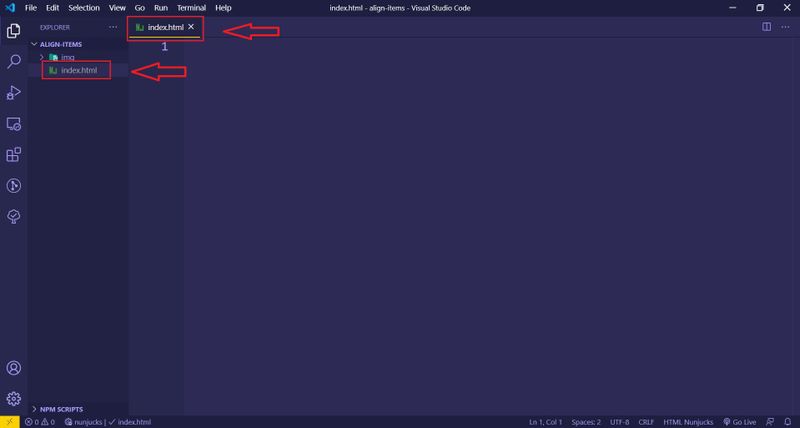Close the index.html editor tab
Image resolution: width=800 pixels, height=428 pixels.
pos(192,27)
